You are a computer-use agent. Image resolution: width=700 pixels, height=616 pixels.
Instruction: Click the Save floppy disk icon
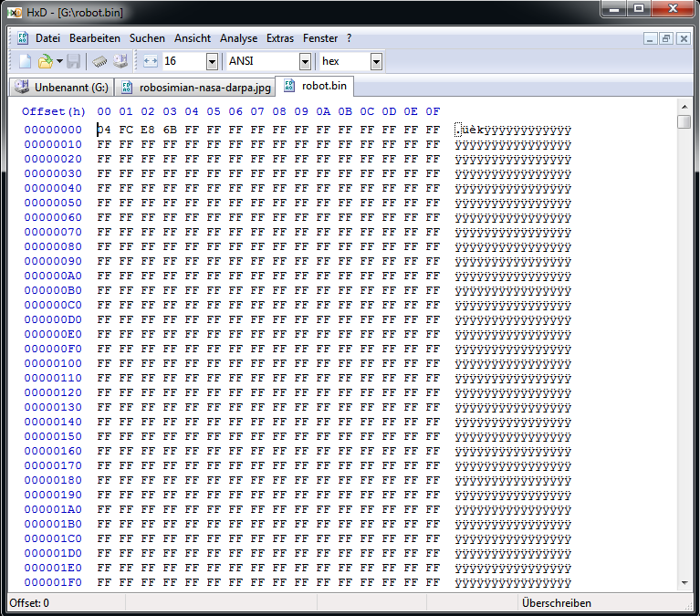(x=74, y=61)
